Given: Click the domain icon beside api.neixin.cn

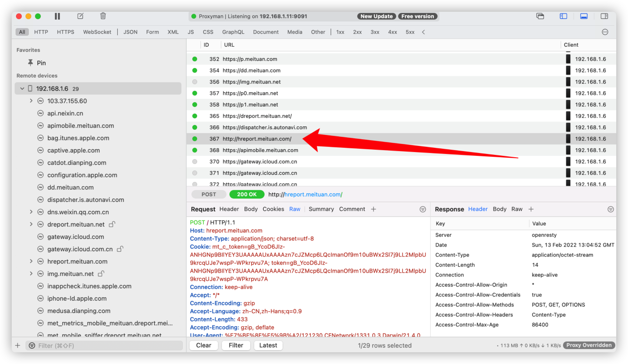Looking at the screenshot, I should pyautogui.click(x=40, y=113).
